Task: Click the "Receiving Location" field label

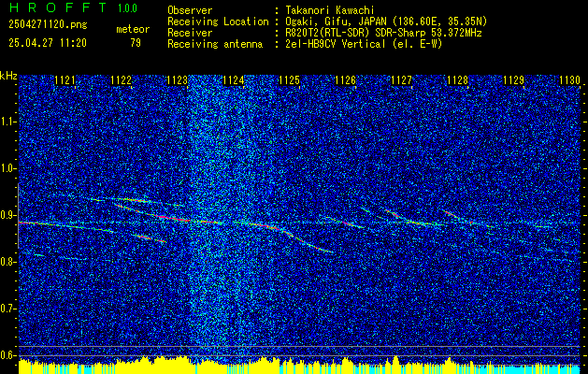Action: click(218, 22)
